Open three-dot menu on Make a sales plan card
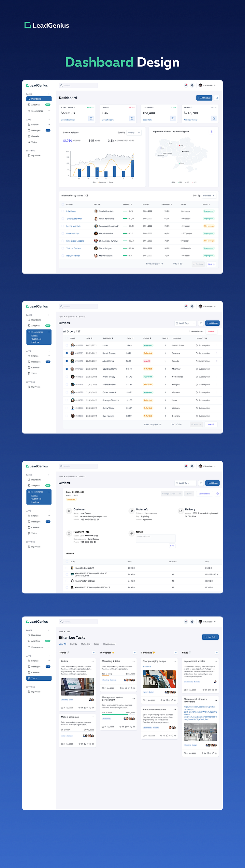 (93, 717)
